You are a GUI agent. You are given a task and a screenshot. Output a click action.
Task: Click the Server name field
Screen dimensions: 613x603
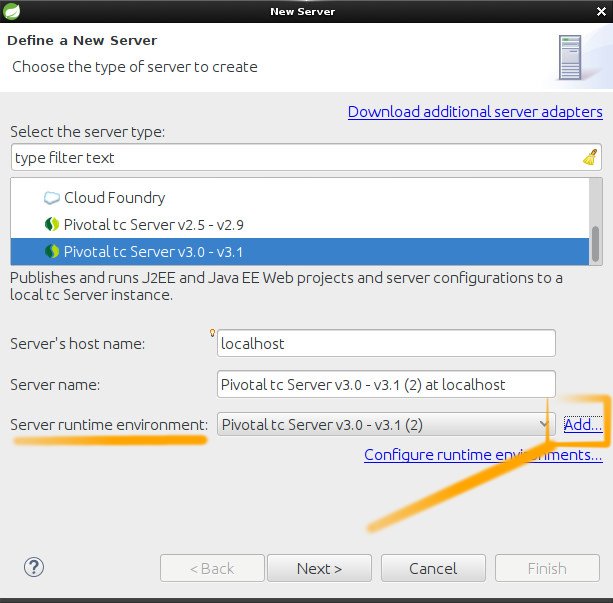click(x=386, y=384)
